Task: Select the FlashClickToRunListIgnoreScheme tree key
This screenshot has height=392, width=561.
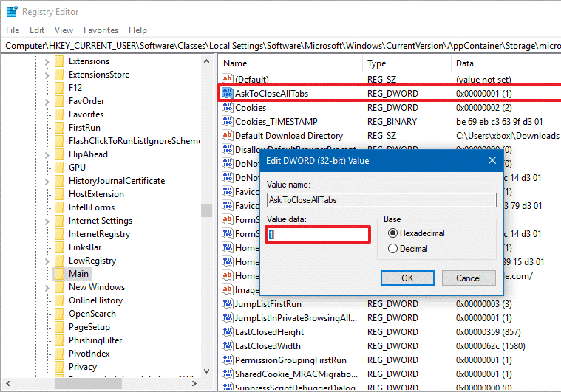Action: pos(135,141)
